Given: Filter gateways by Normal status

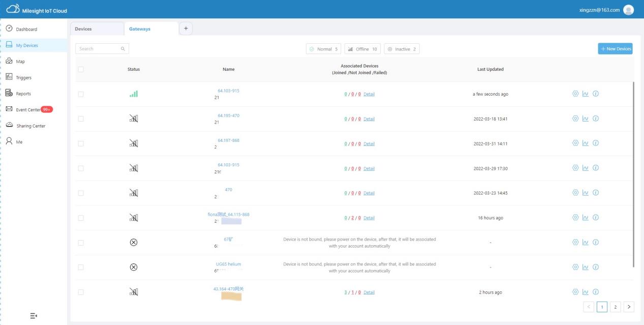Looking at the screenshot, I should click(x=324, y=49).
